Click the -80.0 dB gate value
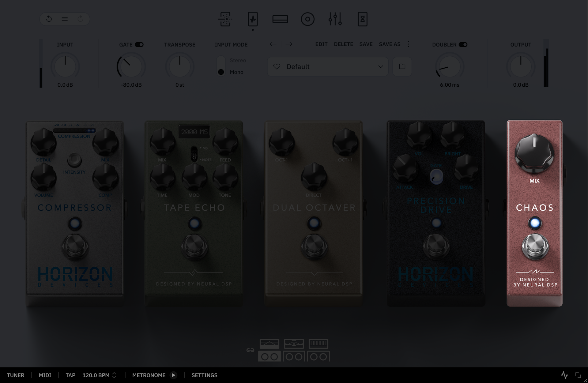588x383 pixels. 131,85
